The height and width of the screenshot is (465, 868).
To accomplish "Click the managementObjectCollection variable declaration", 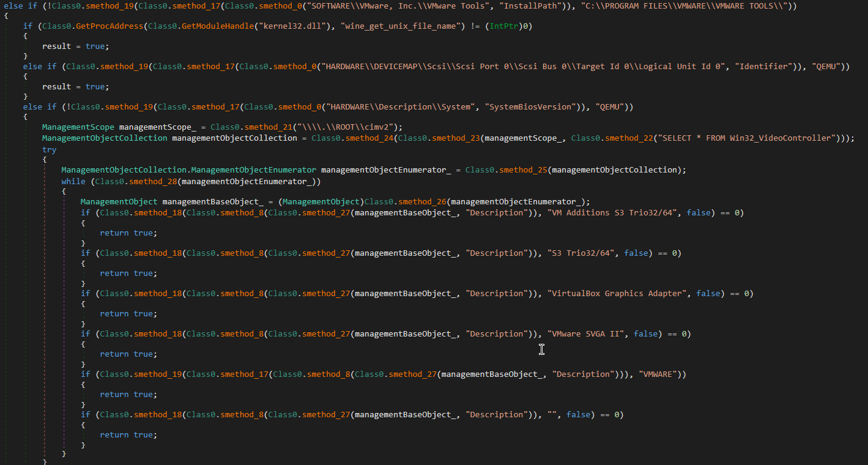I will coord(235,138).
